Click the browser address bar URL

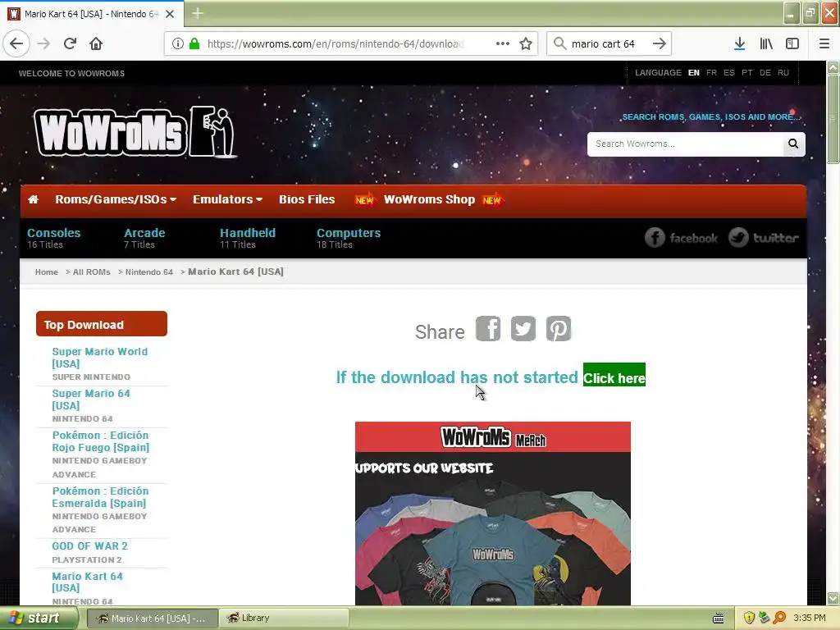click(336, 43)
